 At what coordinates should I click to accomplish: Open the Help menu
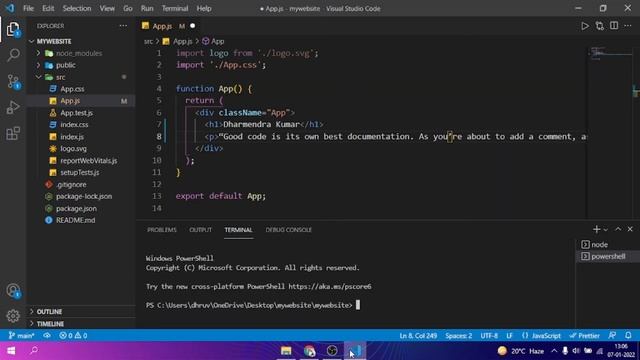204,8
